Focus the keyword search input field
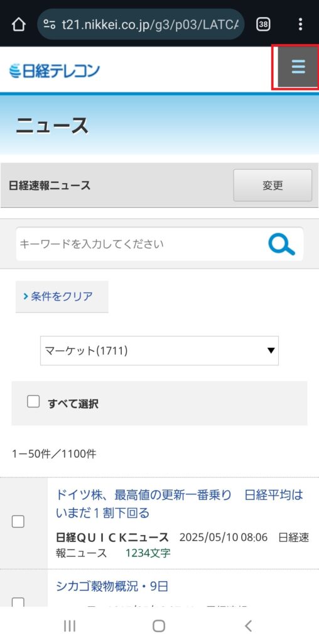This screenshot has width=319, height=644. (x=141, y=244)
